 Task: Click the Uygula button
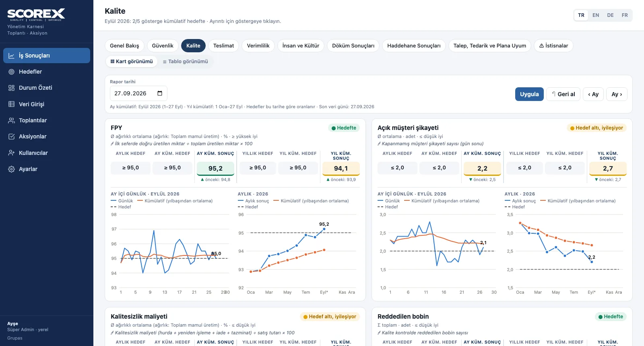click(529, 94)
